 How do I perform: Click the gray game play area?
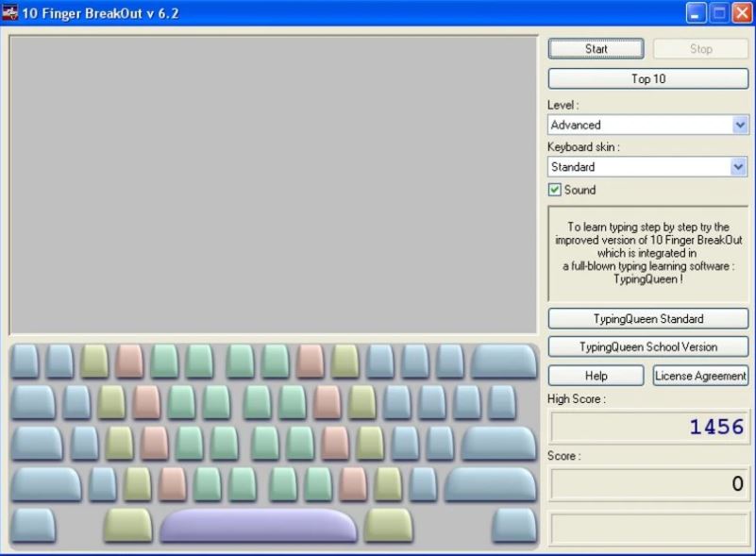pos(274,185)
